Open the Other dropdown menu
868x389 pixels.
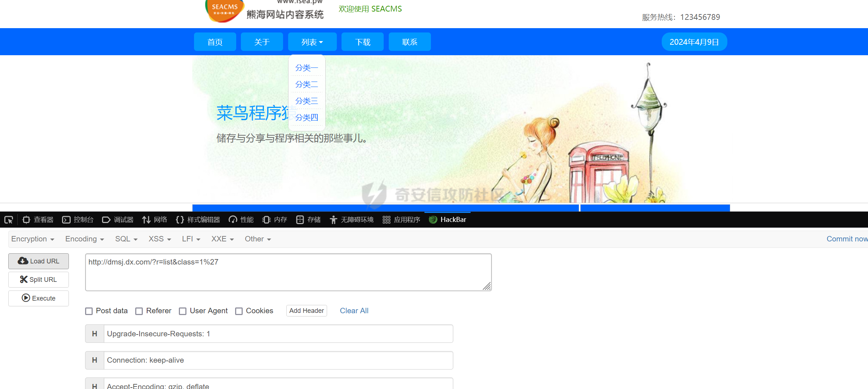[x=258, y=239]
